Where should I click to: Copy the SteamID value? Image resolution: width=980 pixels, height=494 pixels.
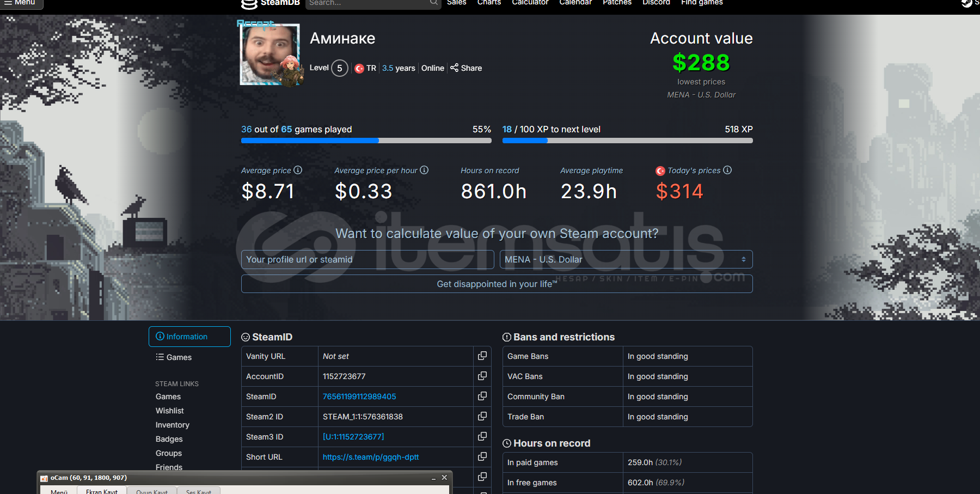point(482,396)
